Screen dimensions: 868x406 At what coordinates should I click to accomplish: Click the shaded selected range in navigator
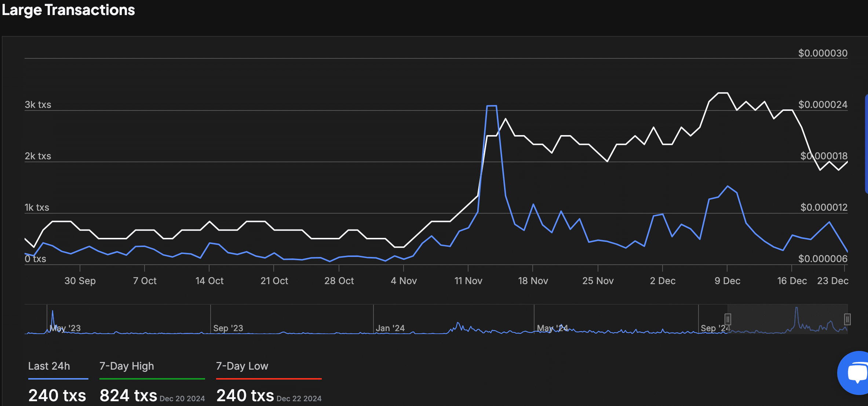tap(788, 319)
